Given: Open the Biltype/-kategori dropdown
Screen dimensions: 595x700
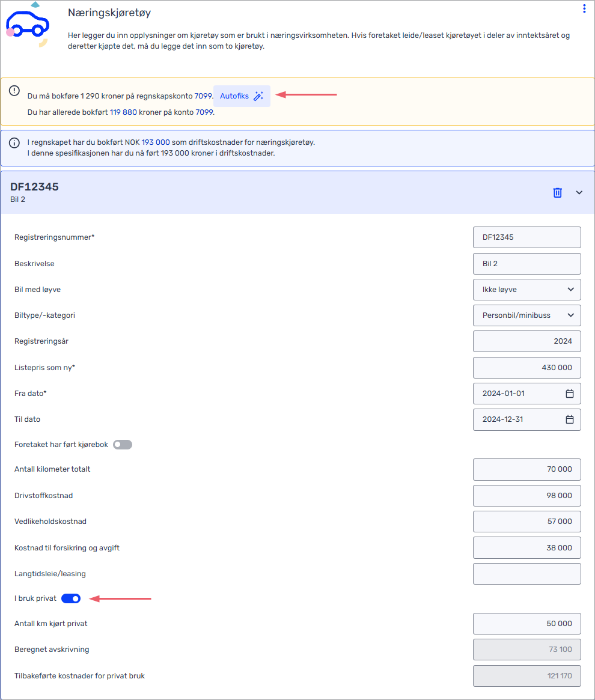Looking at the screenshot, I should pos(526,315).
